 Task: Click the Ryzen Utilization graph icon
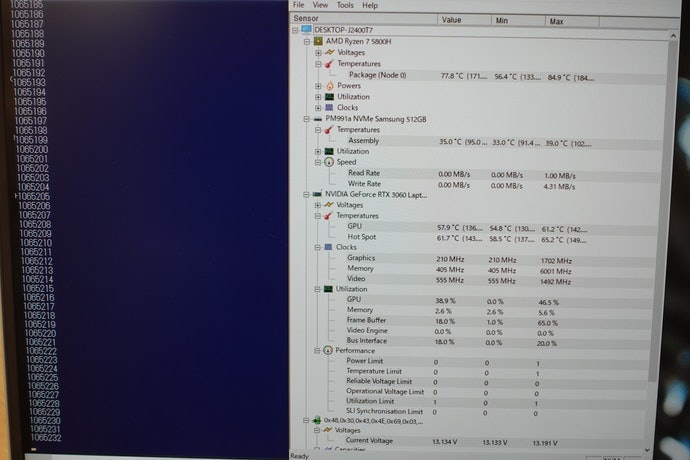[x=329, y=97]
